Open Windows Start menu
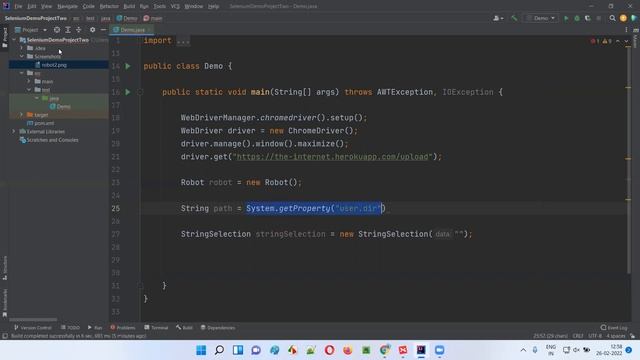 pyautogui.click(x=201, y=350)
